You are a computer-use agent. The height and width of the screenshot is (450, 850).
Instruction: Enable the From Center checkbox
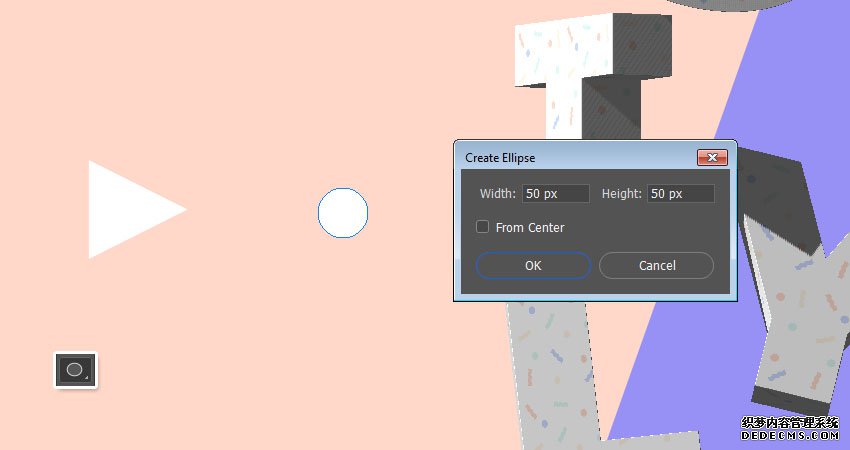pyautogui.click(x=482, y=227)
